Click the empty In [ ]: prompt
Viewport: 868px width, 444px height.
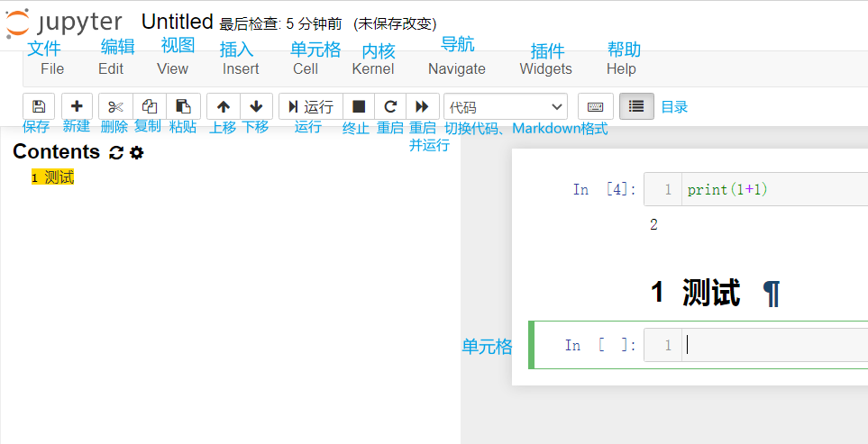[x=600, y=346]
